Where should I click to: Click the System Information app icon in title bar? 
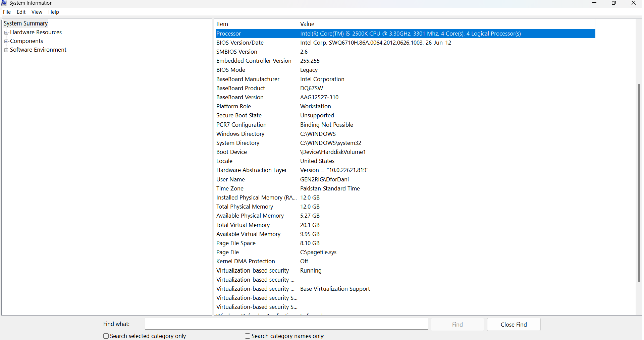click(4, 3)
